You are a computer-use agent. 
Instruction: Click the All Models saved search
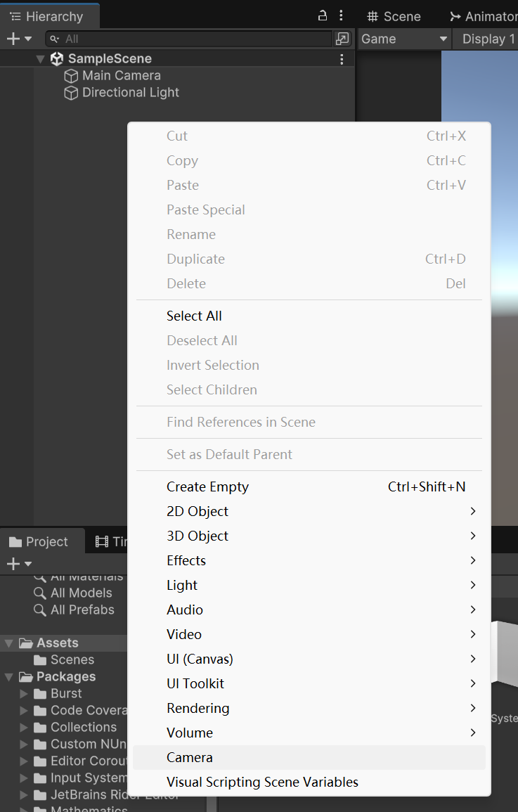81,593
